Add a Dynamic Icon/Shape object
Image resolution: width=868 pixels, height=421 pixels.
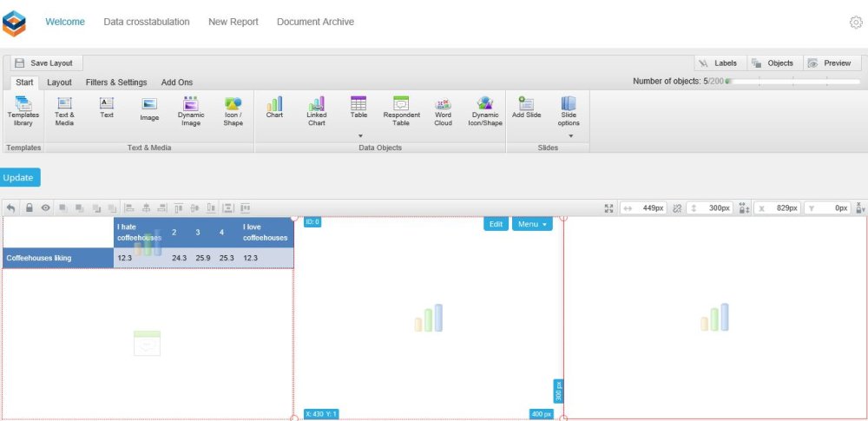[x=485, y=111]
